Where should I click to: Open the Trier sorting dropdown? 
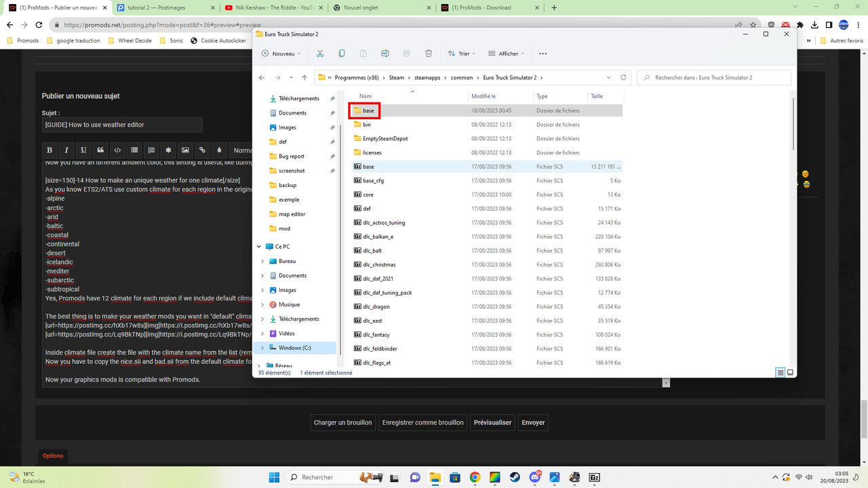(x=462, y=53)
